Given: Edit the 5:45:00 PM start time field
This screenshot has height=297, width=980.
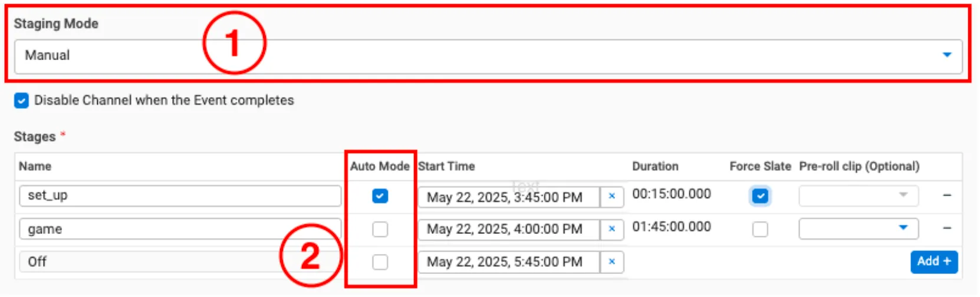Looking at the screenshot, I should 509,262.
